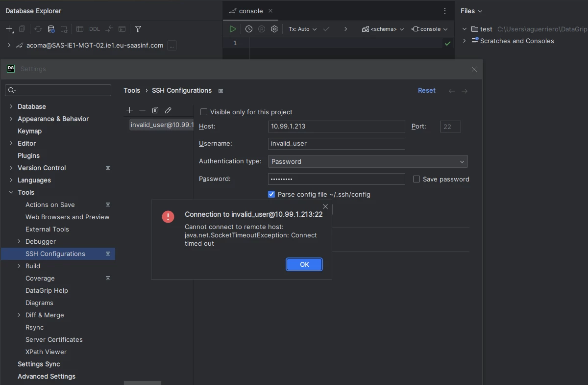Viewport: 588px width, 385px height.
Task: Uncheck 'Parse config file ~/.ssh/config'
Action: (x=271, y=194)
